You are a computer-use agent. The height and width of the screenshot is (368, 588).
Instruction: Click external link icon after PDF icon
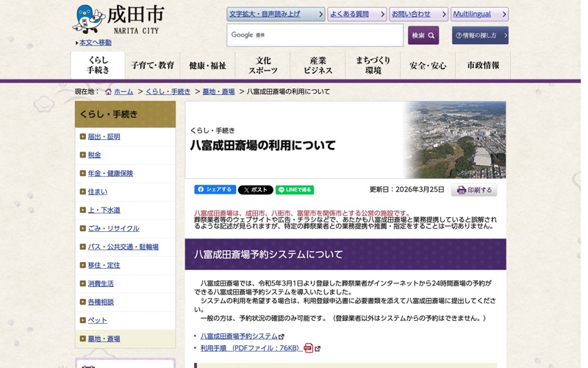[318, 348]
